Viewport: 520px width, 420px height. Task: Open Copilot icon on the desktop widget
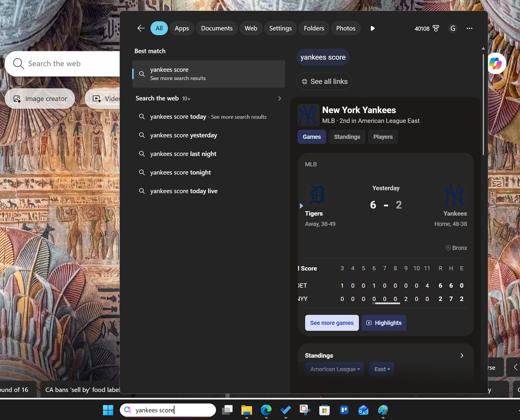coord(496,63)
